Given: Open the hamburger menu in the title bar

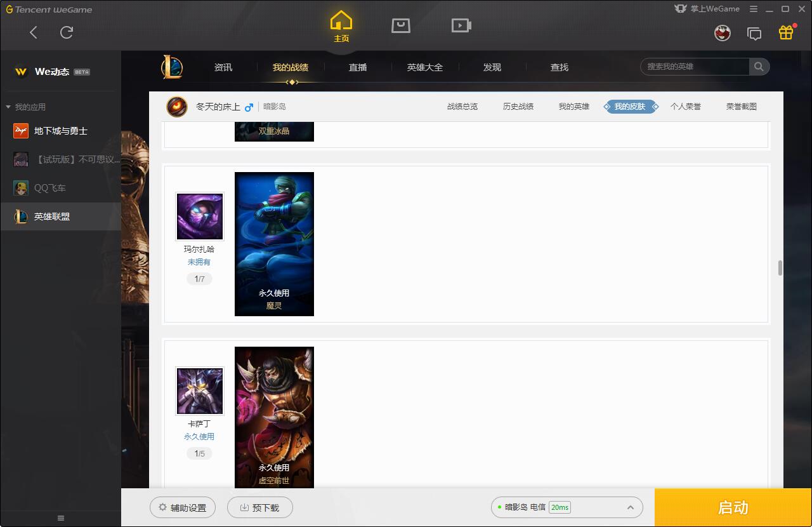Looking at the screenshot, I should click(x=754, y=9).
